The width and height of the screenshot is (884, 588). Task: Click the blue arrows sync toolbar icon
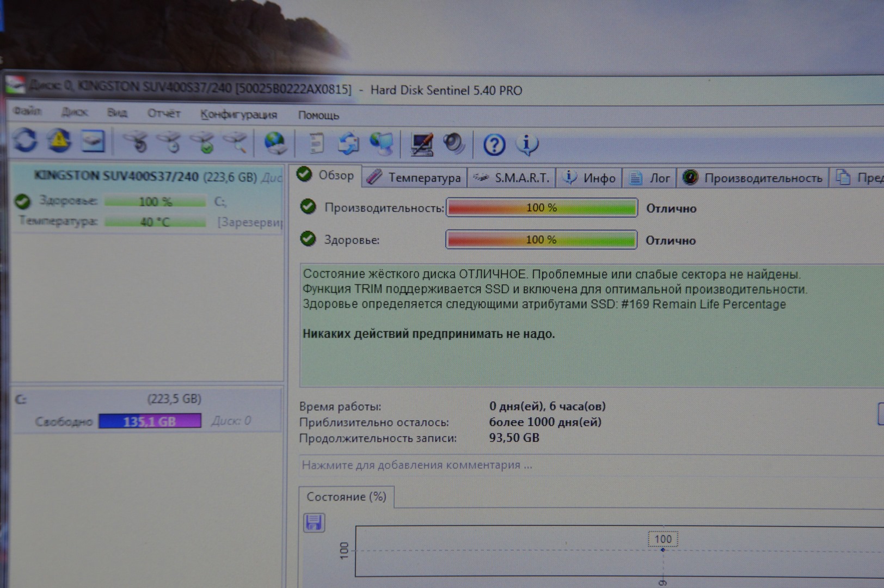coord(349,144)
